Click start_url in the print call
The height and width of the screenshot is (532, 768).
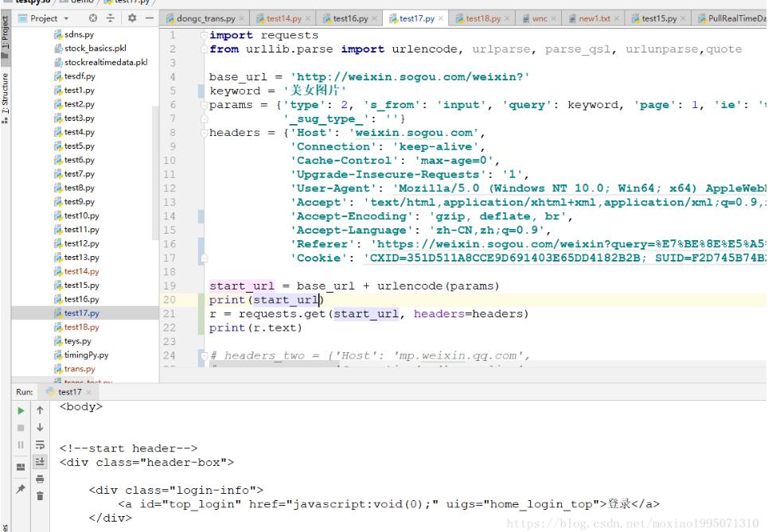tap(286, 300)
